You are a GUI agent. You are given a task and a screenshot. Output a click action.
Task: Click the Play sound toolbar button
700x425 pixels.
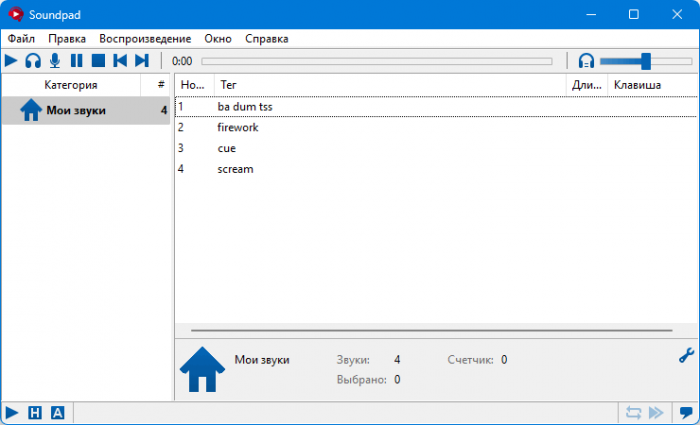[11, 60]
